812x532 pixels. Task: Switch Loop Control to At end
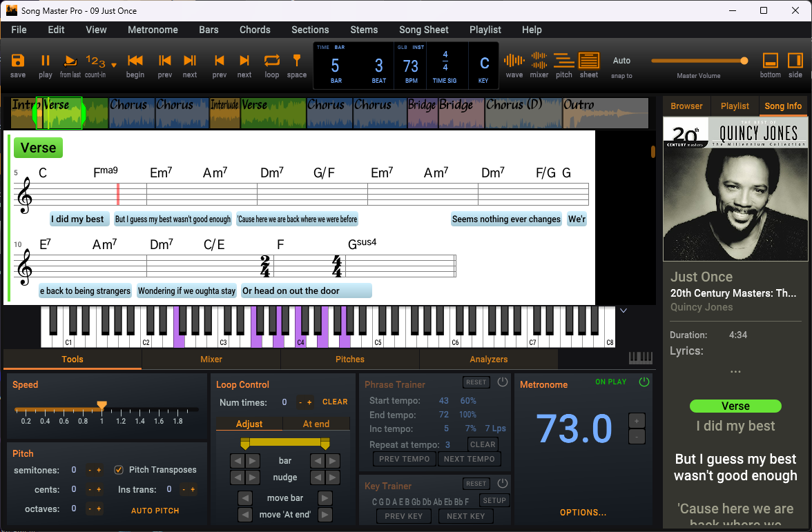point(317,423)
